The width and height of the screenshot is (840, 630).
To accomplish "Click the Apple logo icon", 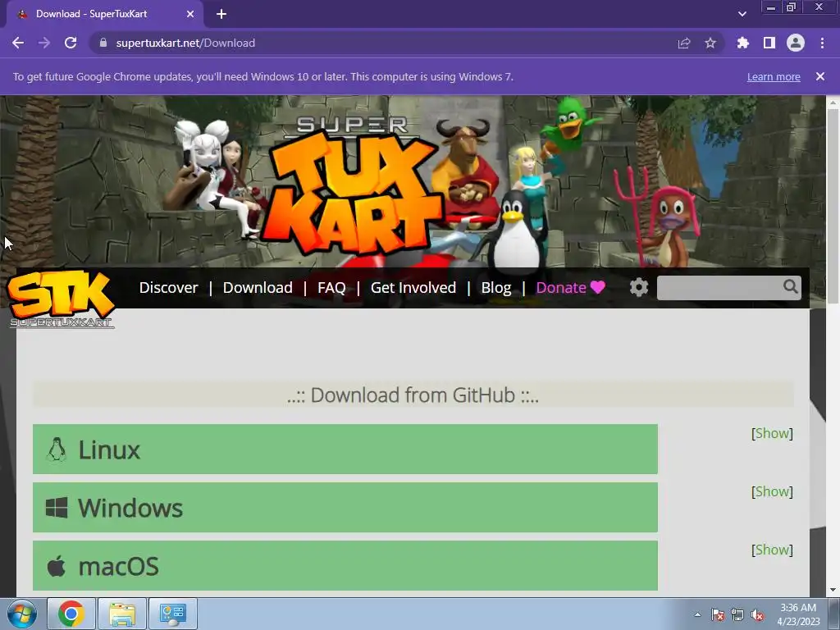I will [x=57, y=566].
